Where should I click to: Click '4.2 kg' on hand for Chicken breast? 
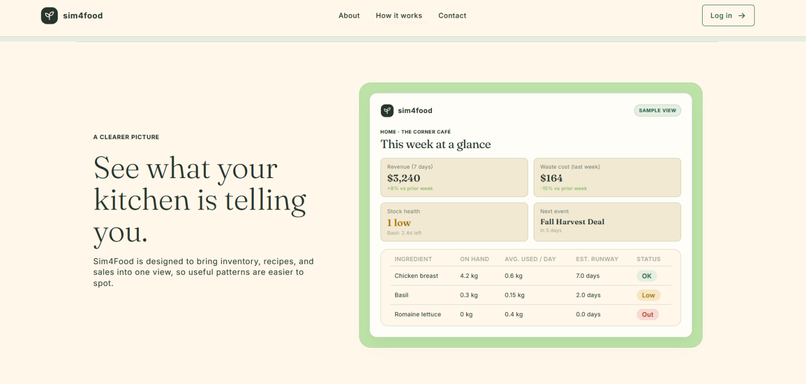pyautogui.click(x=469, y=276)
